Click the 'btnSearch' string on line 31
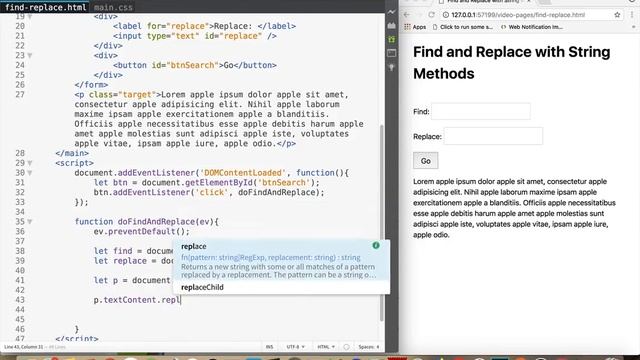 pyautogui.click(x=284, y=183)
